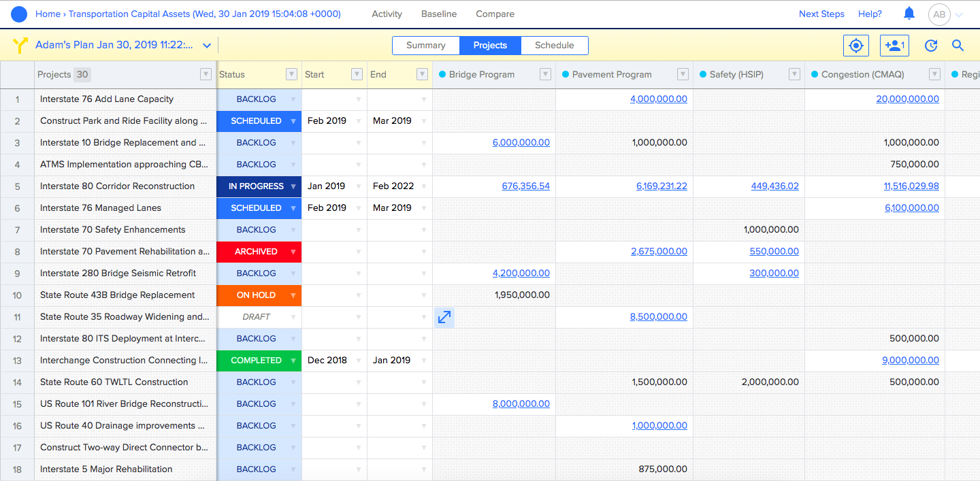This screenshot has width=980, height=481.
Task: Open the Activity menu item
Action: click(x=387, y=14)
